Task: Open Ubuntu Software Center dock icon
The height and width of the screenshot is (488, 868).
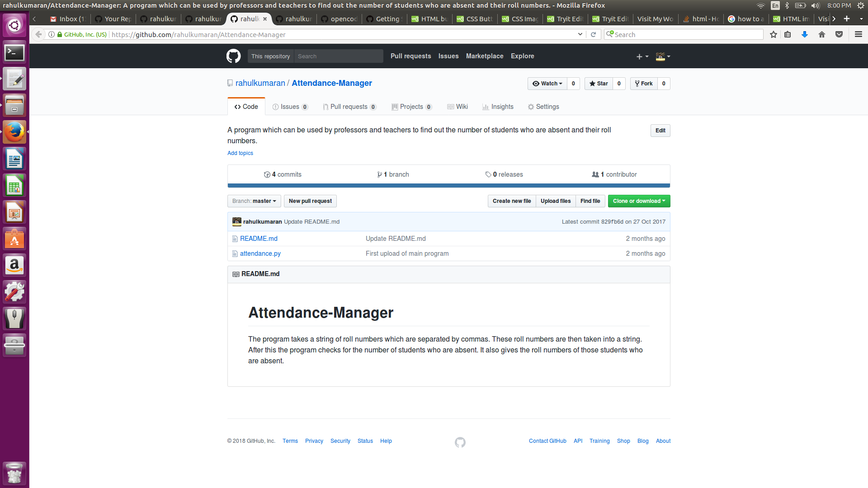Action: [x=14, y=239]
